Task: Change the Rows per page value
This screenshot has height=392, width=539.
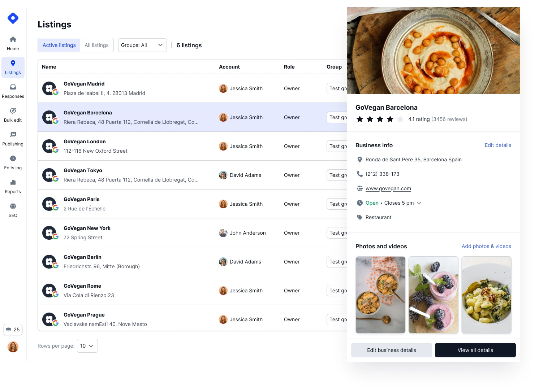Action: pos(87,345)
